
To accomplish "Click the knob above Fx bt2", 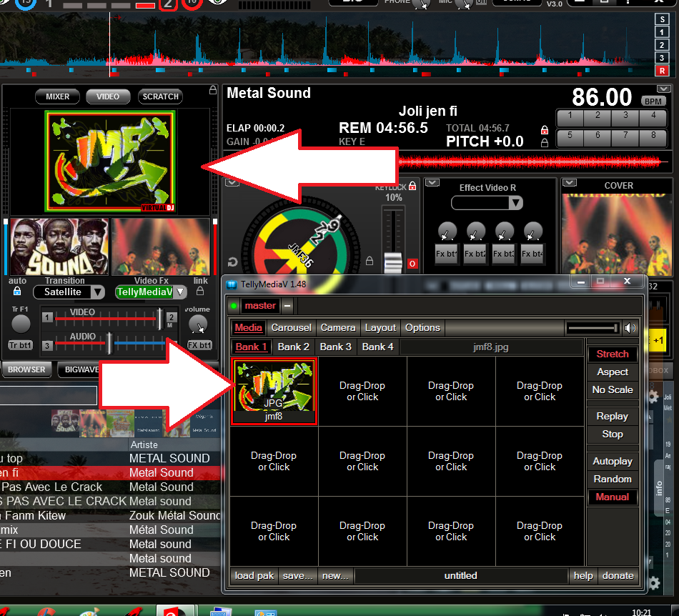I will pos(475,231).
